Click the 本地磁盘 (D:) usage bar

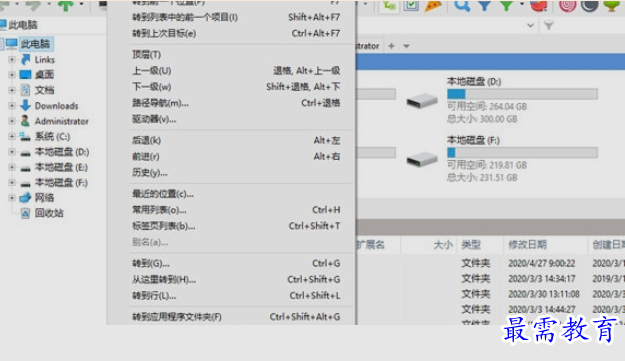click(522, 94)
